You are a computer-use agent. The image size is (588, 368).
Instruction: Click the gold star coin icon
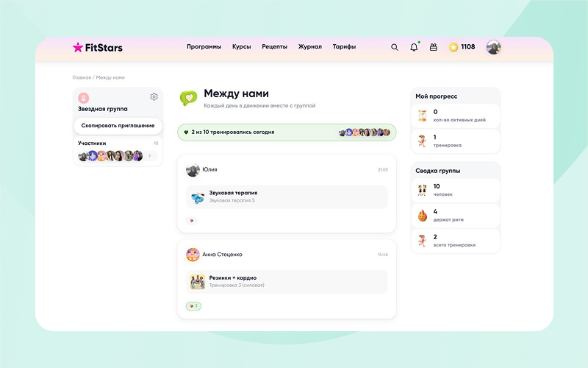[x=453, y=47]
